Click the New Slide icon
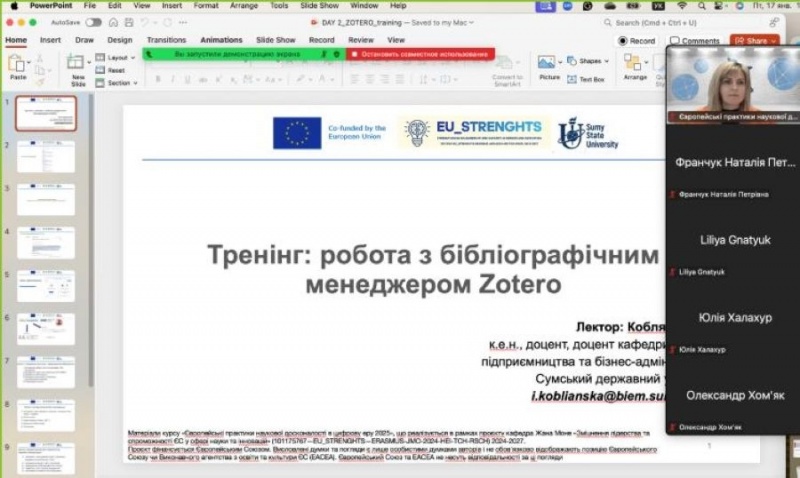 click(76, 62)
